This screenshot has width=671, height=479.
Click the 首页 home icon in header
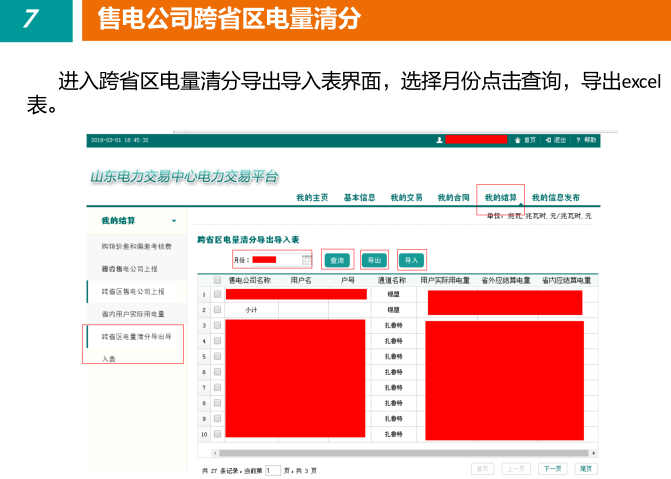tap(518, 140)
